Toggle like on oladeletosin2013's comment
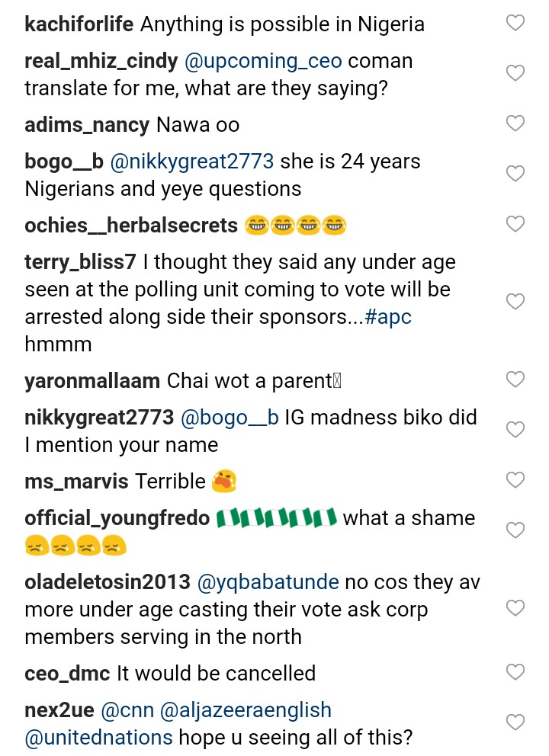549x756 pixels. tap(515, 608)
